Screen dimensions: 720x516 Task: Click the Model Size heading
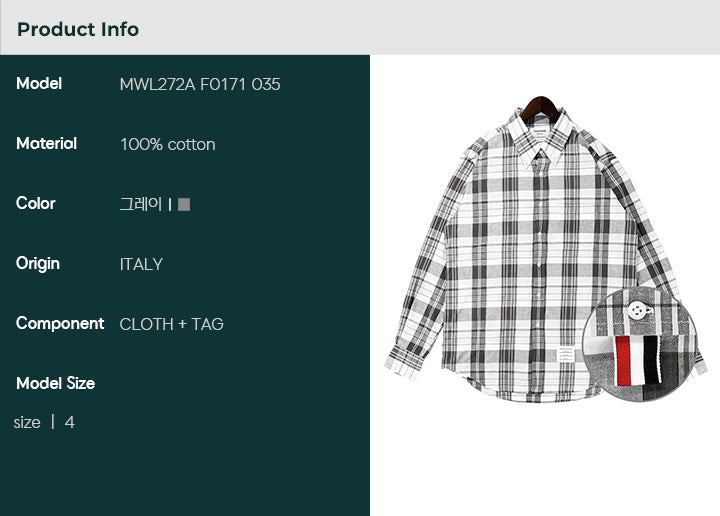click(x=56, y=383)
